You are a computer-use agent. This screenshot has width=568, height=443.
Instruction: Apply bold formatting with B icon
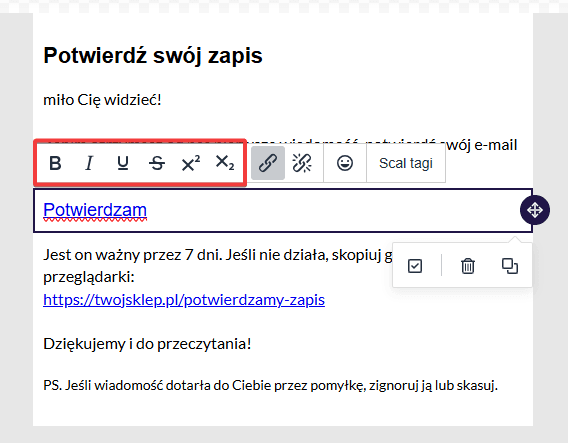pos(55,163)
